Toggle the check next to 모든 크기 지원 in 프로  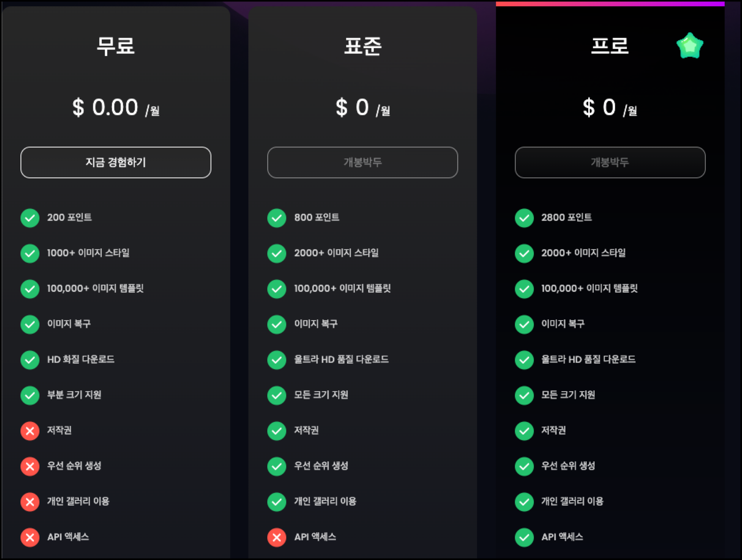(x=524, y=396)
